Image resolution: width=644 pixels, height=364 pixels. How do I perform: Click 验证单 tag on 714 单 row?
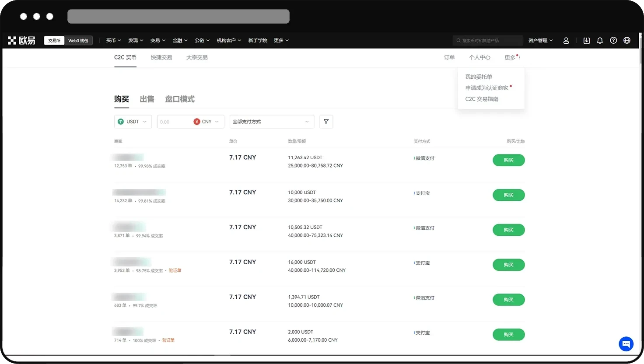pyautogui.click(x=168, y=340)
